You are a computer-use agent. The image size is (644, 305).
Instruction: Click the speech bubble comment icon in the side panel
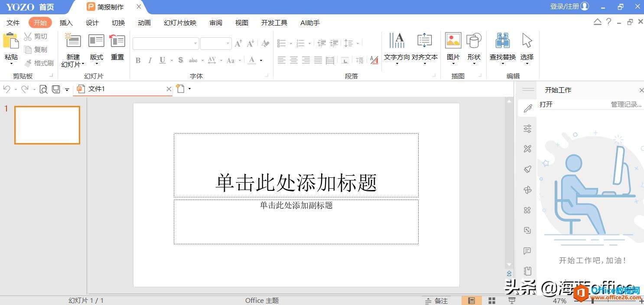pos(527,251)
